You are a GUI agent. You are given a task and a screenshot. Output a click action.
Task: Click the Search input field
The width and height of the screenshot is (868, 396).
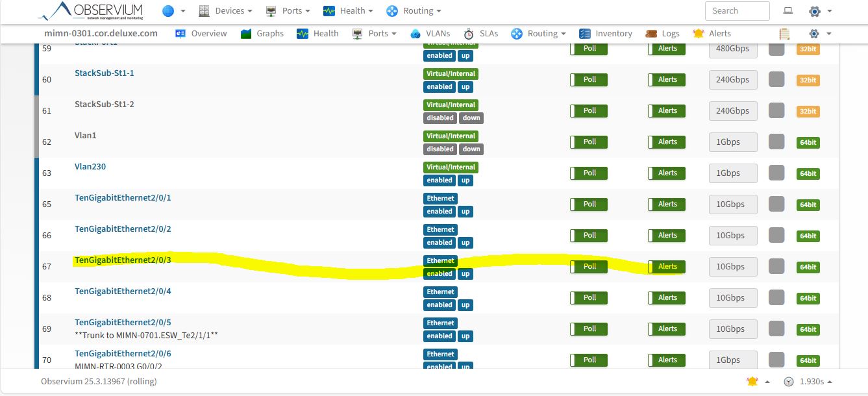coord(737,11)
